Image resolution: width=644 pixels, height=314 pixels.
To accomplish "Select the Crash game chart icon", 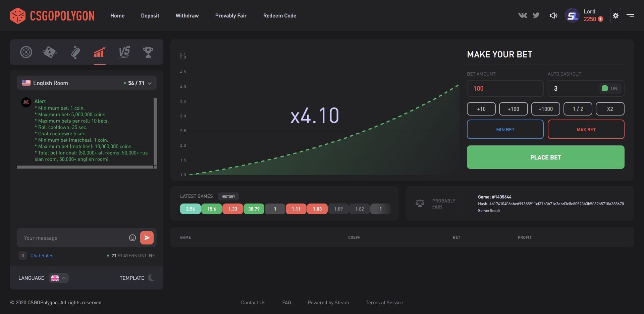I will (x=100, y=52).
